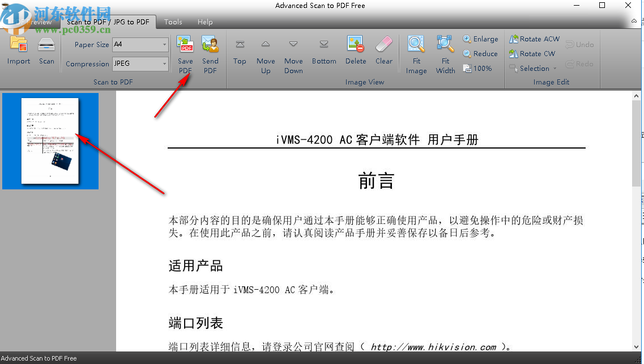This screenshot has width=644, height=364.
Task: Select the scanned page thumbnail
Action: 50,141
